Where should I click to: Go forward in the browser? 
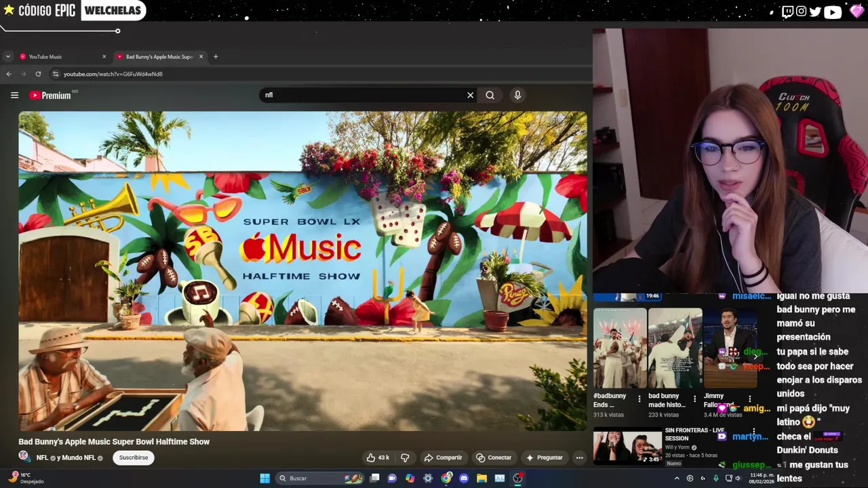point(23,74)
